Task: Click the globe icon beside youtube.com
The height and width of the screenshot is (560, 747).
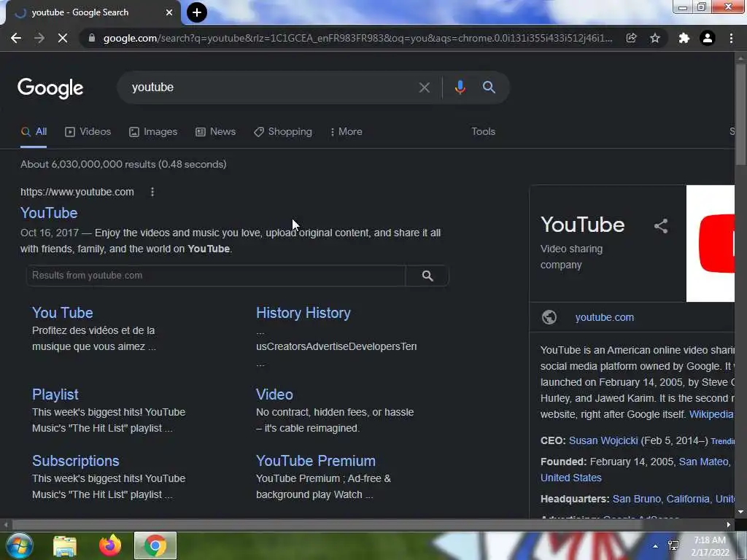Action: [549, 317]
